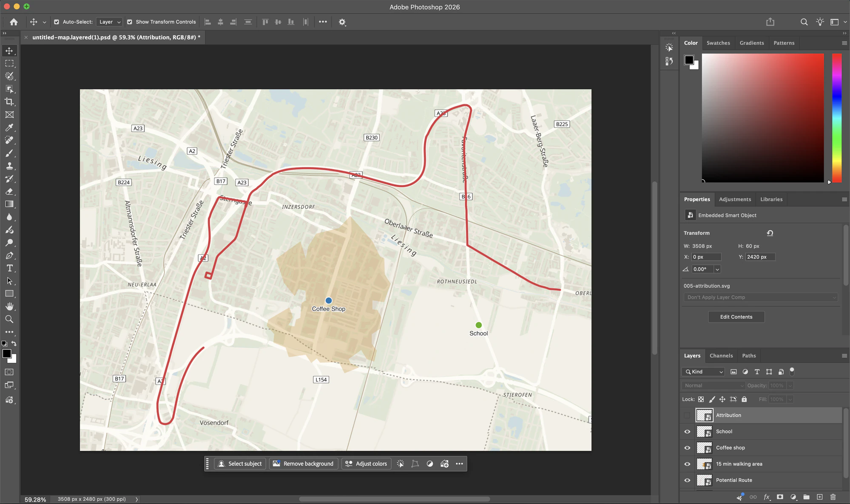850x504 pixels.
Task: Hide the Potential Route layer
Action: pyautogui.click(x=687, y=480)
